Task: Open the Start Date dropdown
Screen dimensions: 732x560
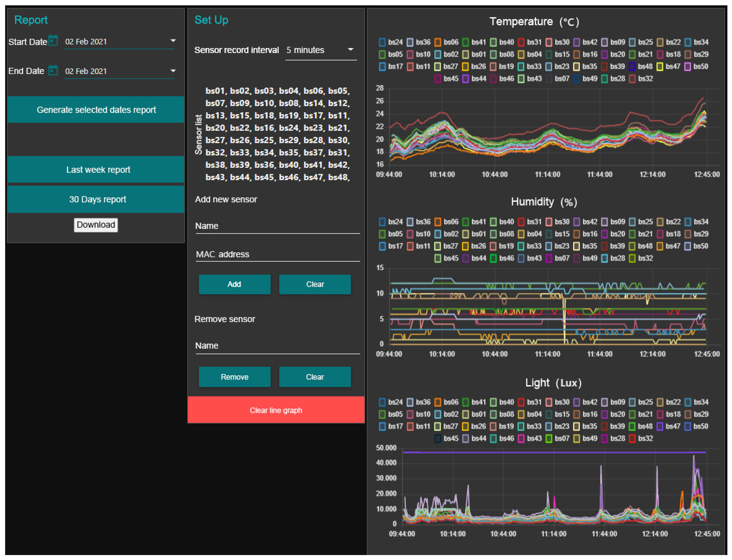Action: click(173, 41)
